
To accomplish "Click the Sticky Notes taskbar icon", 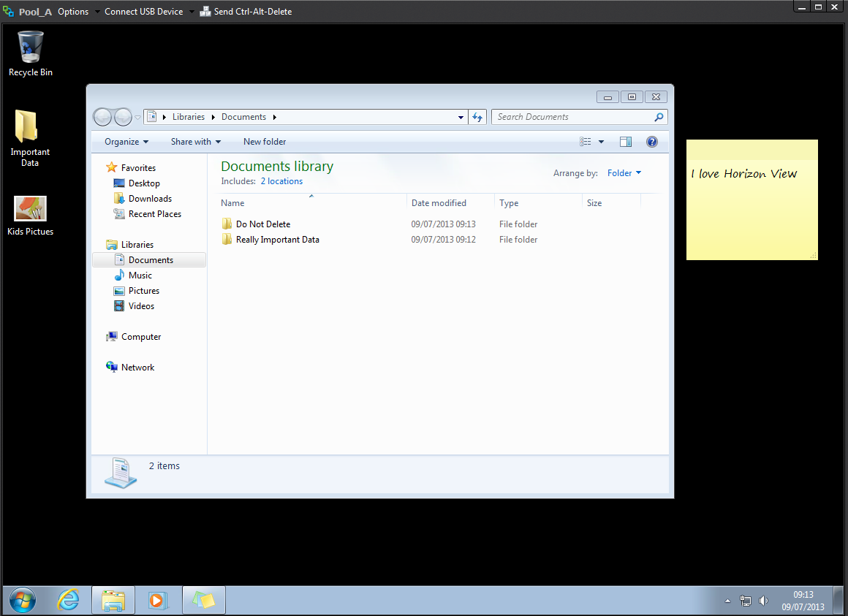I will (x=203, y=600).
